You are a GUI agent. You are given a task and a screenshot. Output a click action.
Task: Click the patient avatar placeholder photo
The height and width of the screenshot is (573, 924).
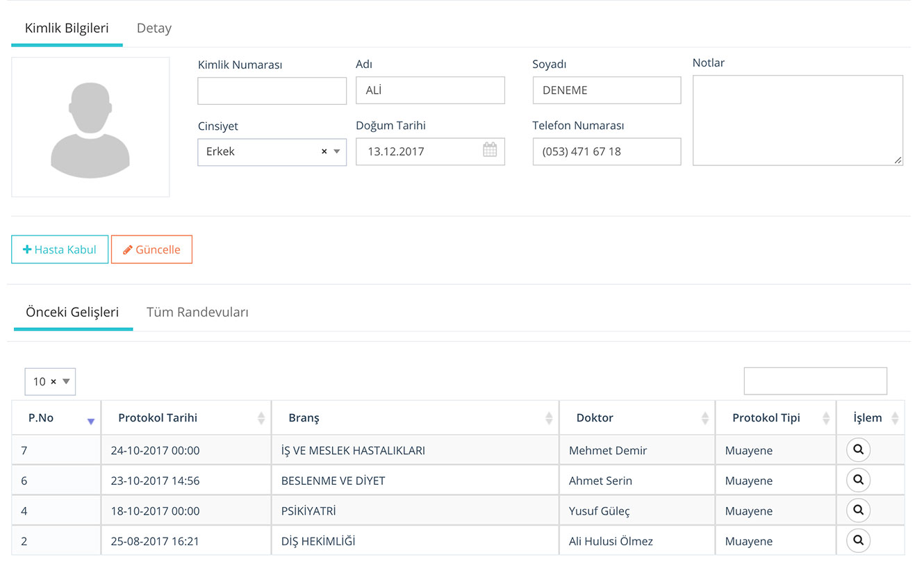(90, 127)
